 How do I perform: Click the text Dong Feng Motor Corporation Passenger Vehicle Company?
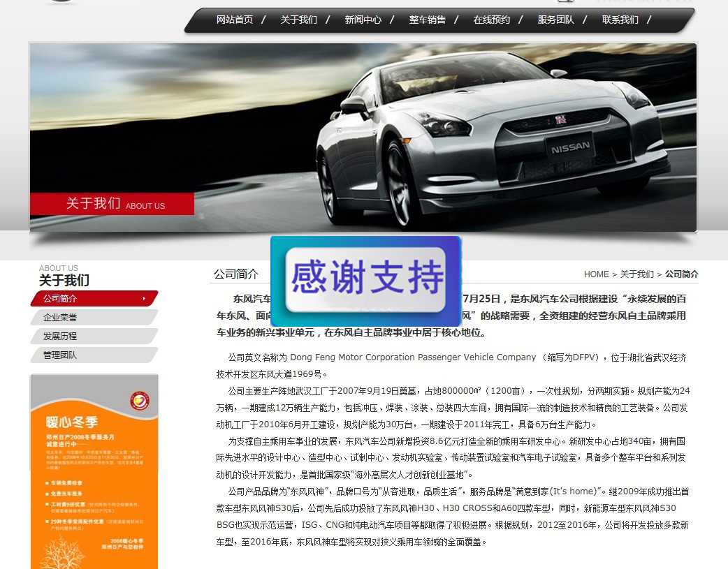tap(413, 357)
